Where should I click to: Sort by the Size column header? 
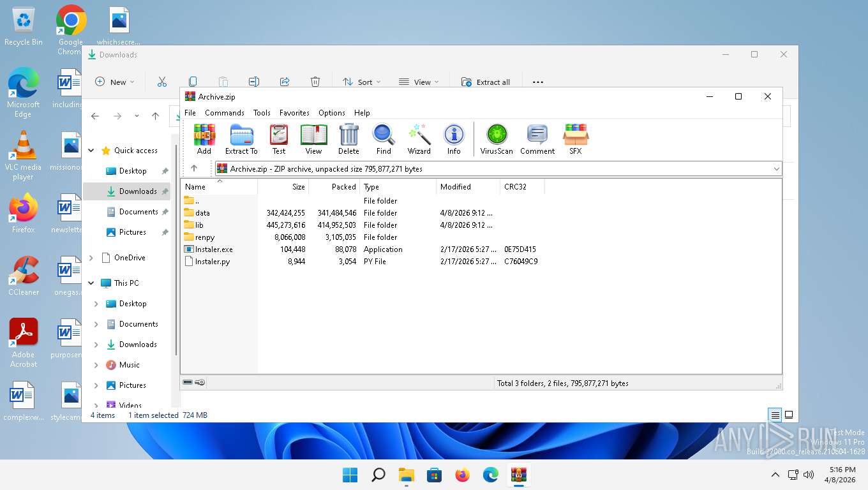click(283, 187)
